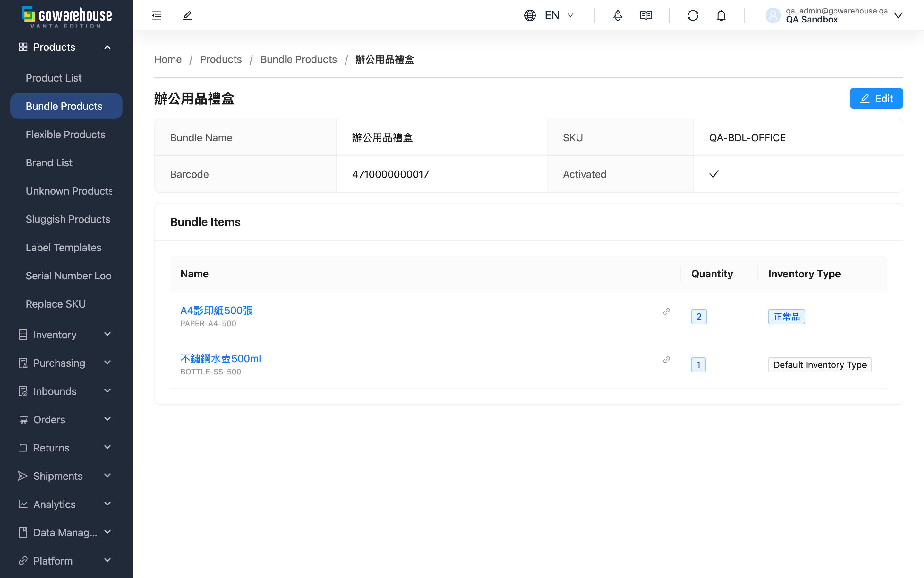Go to Products breadcrumb
Image resolution: width=924 pixels, height=578 pixels.
pos(221,59)
